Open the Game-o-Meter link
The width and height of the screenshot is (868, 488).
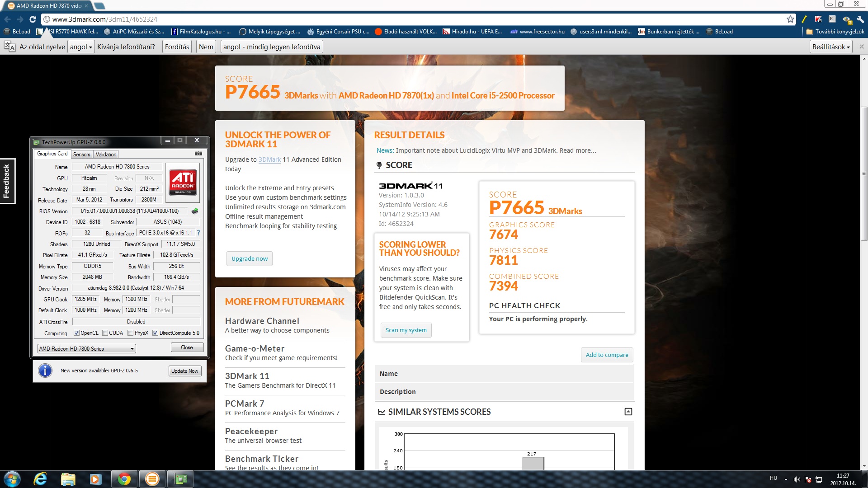[255, 348]
